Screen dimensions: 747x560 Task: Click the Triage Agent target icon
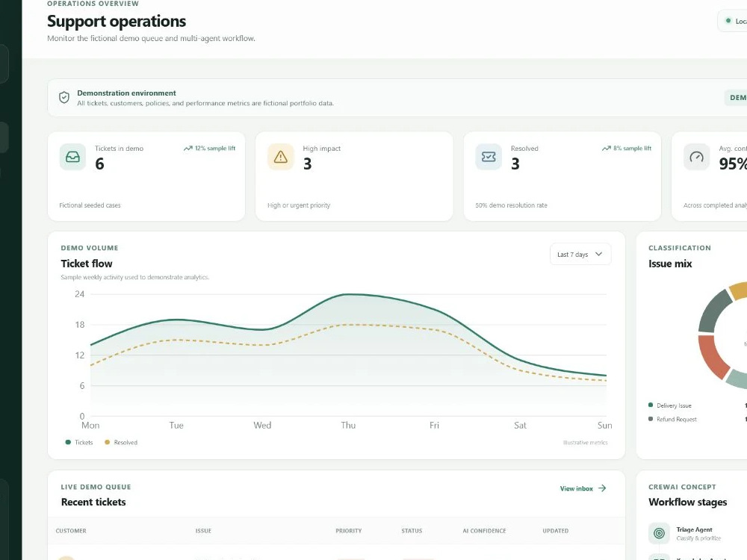click(x=659, y=533)
